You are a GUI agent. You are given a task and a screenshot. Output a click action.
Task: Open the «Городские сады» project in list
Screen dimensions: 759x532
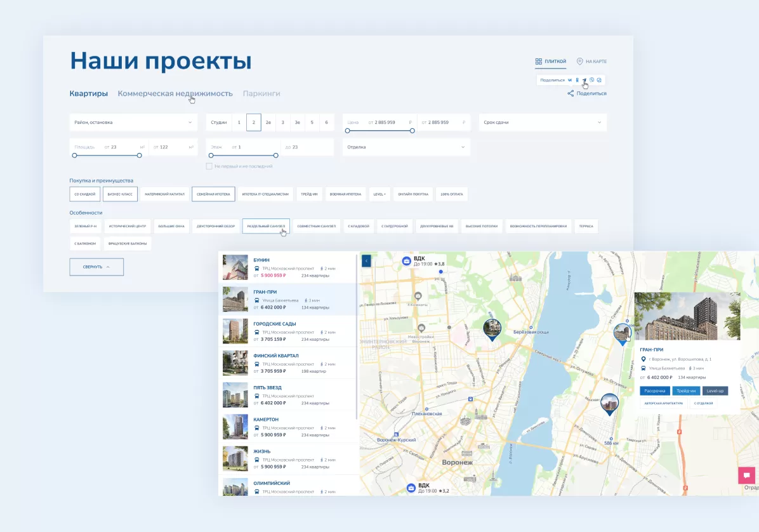click(287, 331)
